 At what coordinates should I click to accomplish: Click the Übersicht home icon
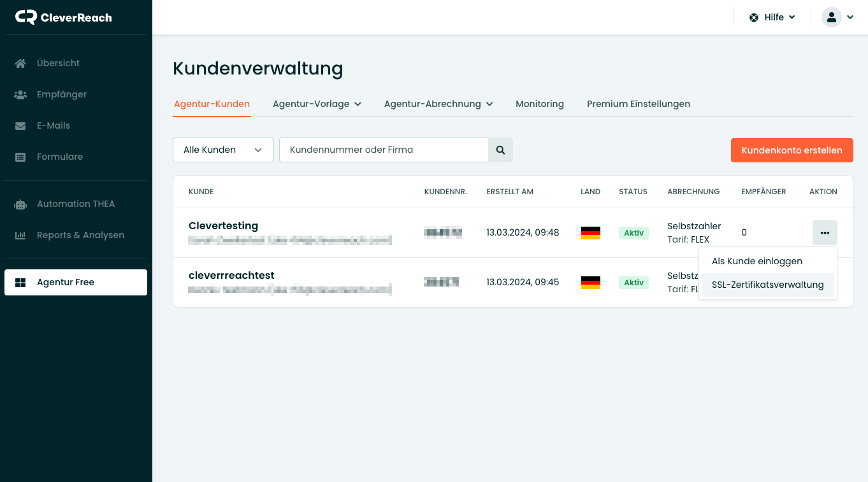coord(20,63)
